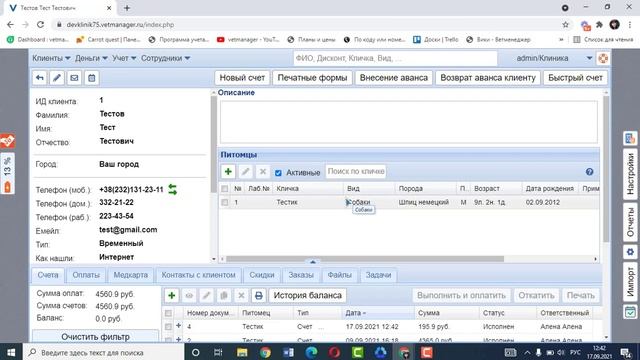Click the client info panel scrollbar
640x360 pixels.
(213, 145)
